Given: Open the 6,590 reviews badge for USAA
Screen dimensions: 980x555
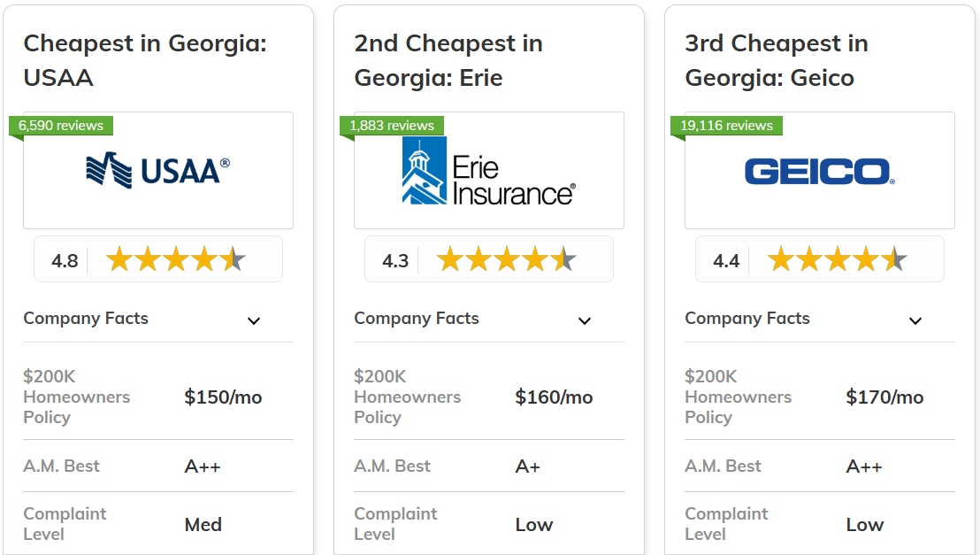Looking at the screenshot, I should point(59,125).
